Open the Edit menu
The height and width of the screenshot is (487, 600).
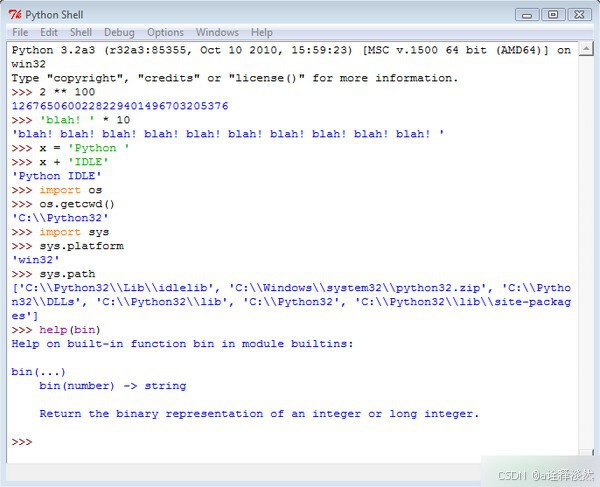(49, 33)
